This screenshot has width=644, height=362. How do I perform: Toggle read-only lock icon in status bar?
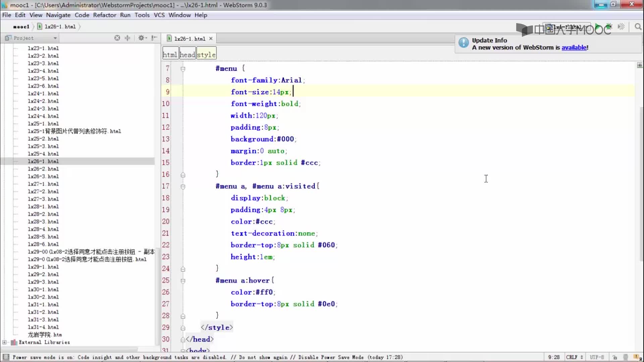click(614, 357)
